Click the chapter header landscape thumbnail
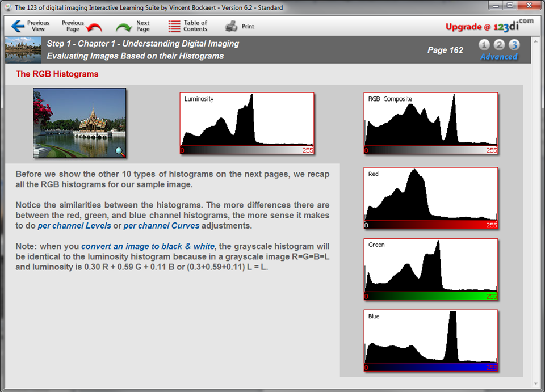This screenshot has width=545, height=392. tap(23, 50)
